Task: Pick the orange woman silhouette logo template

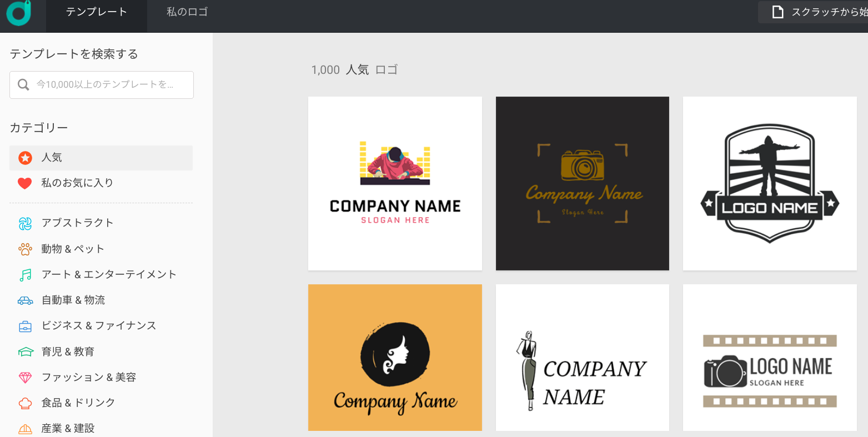Action: tap(395, 358)
